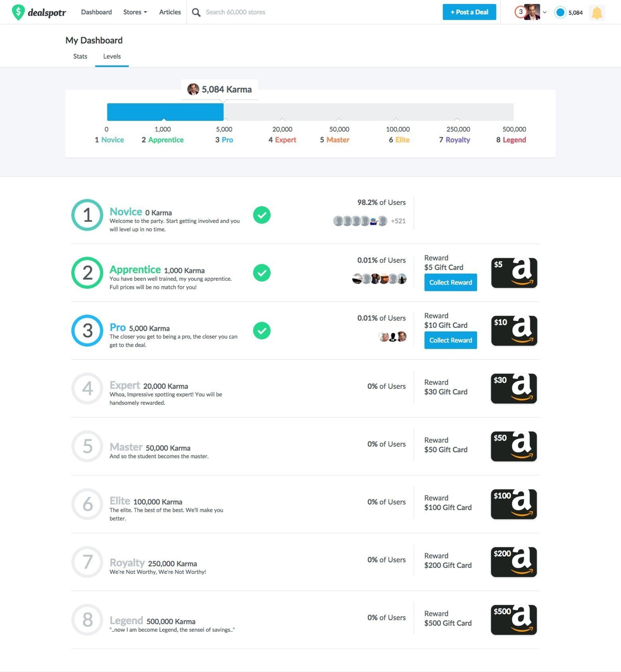Viewport: 621px width, 672px height.
Task: Click avatar in the 5,084 Karma tooltip
Action: tap(193, 89)
